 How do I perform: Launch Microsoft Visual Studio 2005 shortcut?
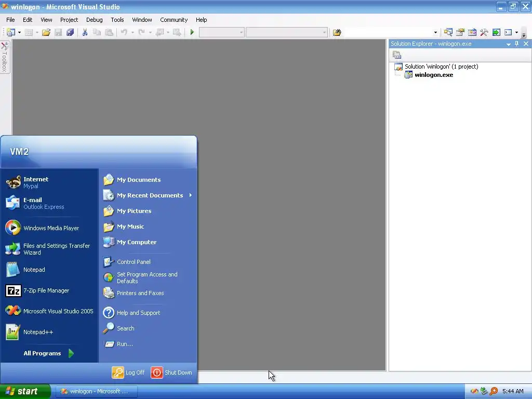(49, 311)
